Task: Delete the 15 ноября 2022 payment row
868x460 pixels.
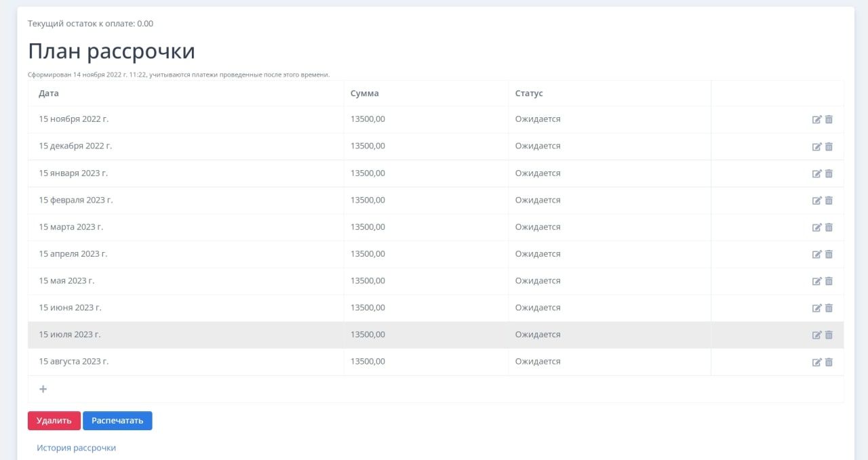Action: [829, 120]
